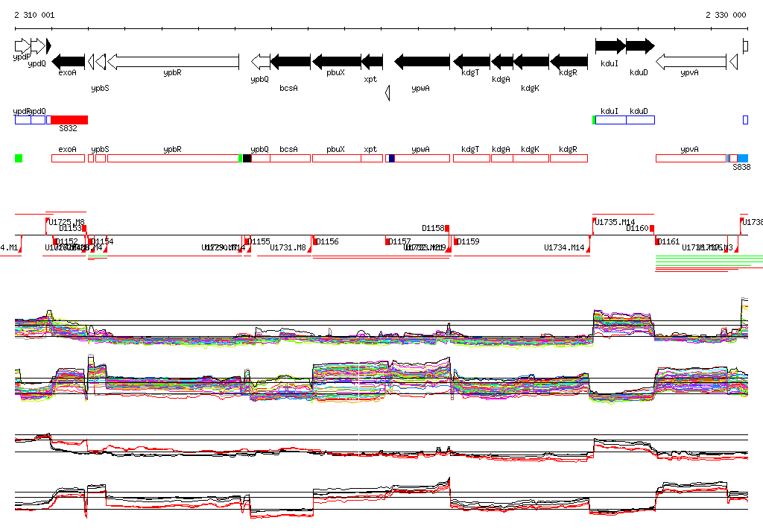Image resolution: width=763 pixels, height=532 pixels.
Task: Click the white ypbQ gene arrow
Action: point(260,62)
